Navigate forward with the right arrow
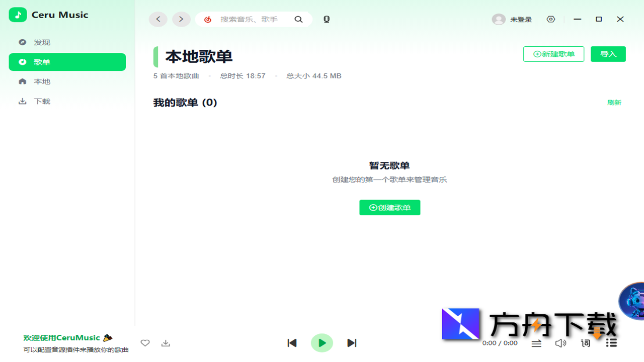The width and height of the screenshot is (644, 362). 181,19
